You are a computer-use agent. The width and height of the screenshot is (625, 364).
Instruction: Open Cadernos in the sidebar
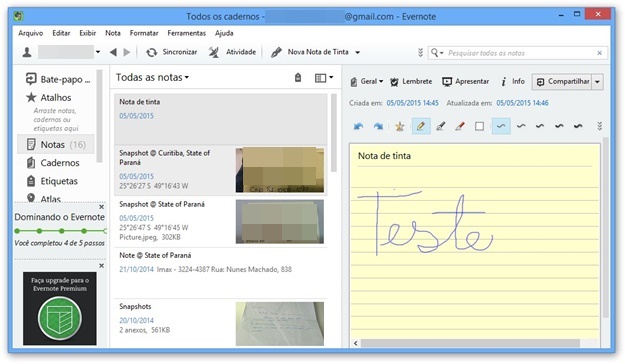pyautogui.click(x=53, y=163)
